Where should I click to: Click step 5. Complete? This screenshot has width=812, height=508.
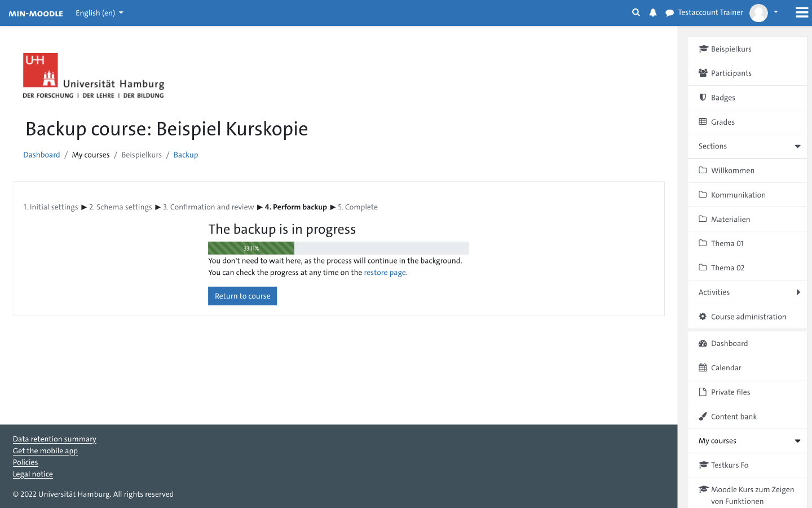click(x=358, y=207)
